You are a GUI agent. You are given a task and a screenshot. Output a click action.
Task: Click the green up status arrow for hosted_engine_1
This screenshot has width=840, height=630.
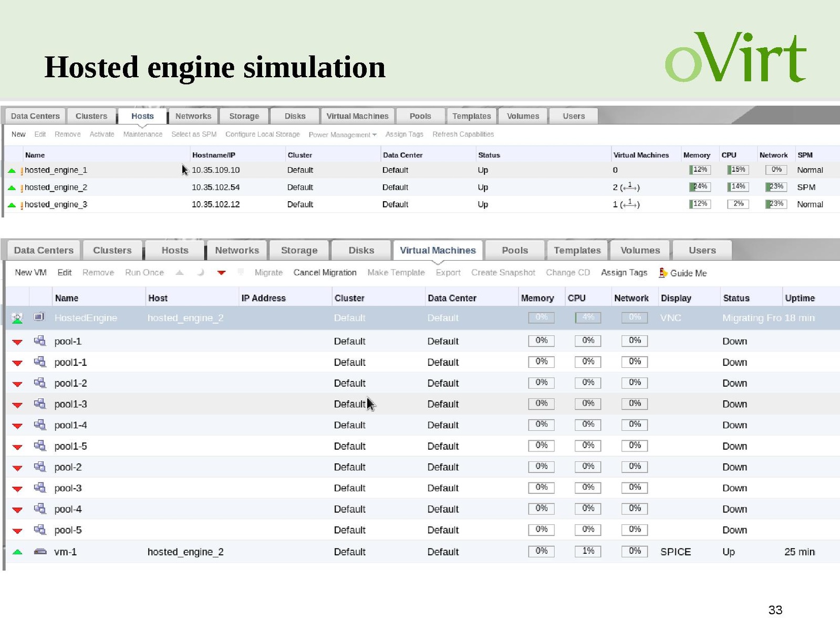tap(12, 171)
